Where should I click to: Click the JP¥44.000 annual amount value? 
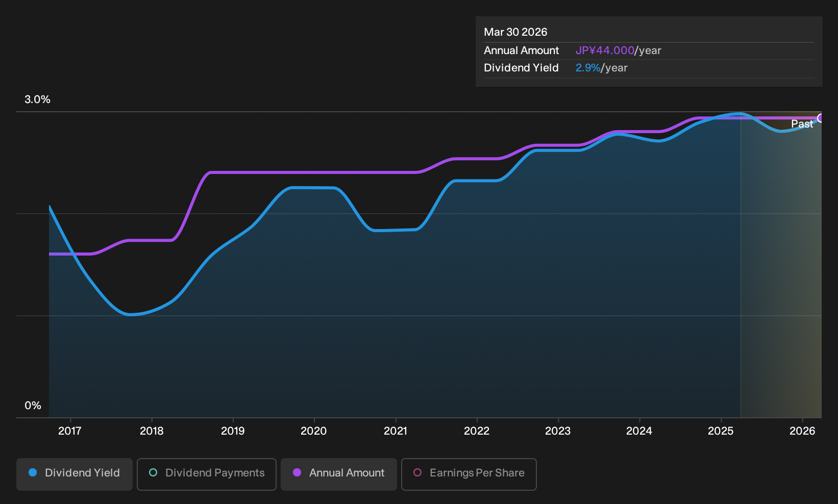tap(605, 51)
